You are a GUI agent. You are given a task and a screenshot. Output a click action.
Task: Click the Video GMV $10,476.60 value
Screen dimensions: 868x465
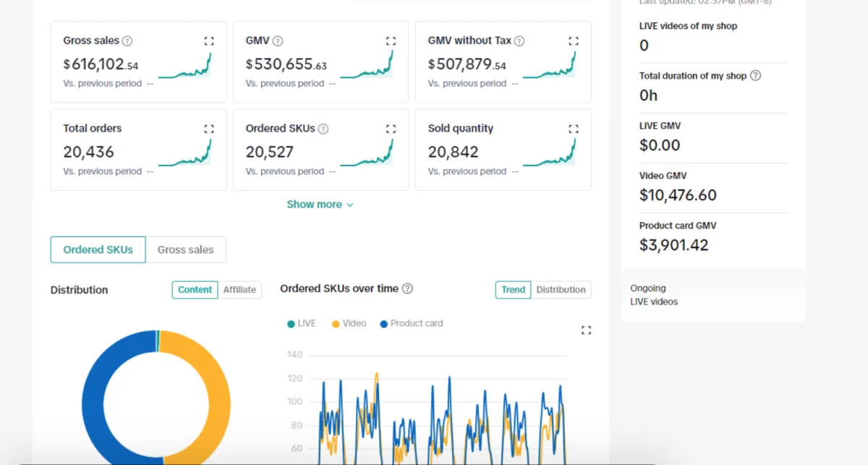(678, 195)
